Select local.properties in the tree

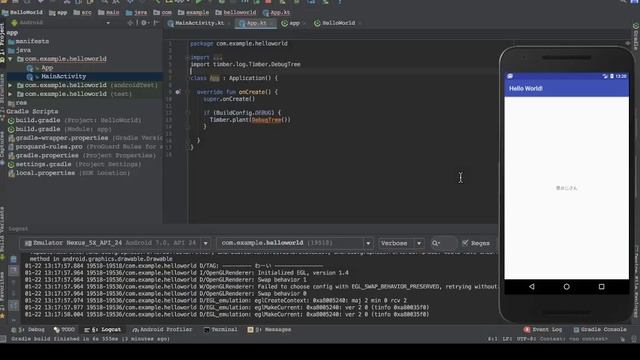pos(69,173)
